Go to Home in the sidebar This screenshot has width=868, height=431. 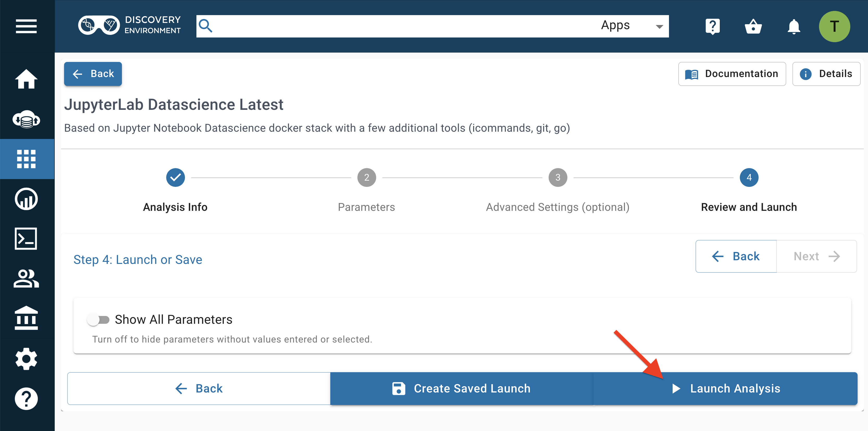pos(26,79)
